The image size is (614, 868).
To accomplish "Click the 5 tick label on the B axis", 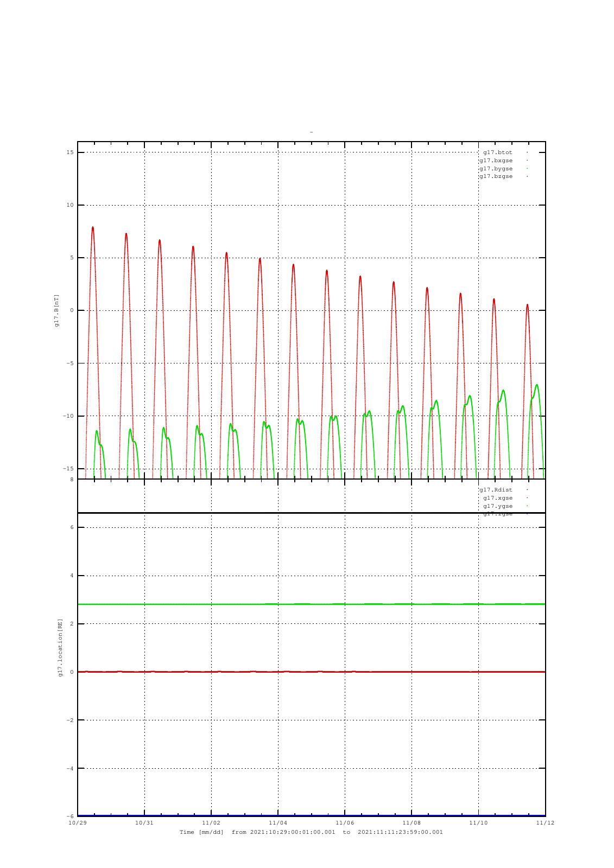I will pos(72,258).
